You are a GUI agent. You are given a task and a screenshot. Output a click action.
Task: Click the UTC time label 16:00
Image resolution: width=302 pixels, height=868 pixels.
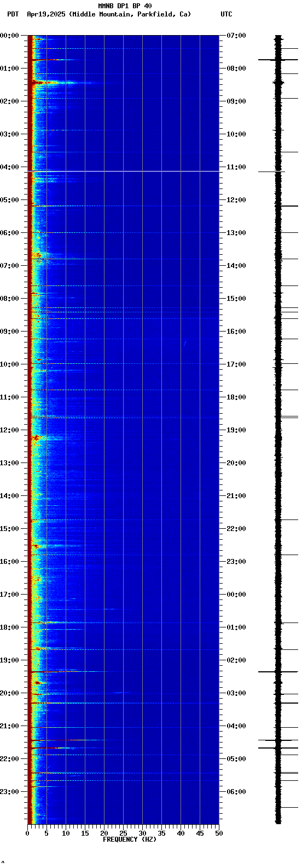pyautogui.click(x=236, y=332)
